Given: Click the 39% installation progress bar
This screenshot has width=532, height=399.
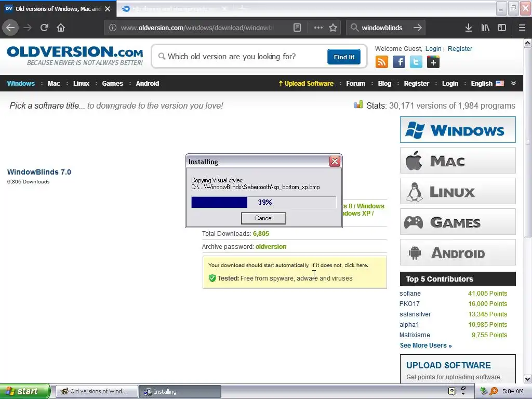Looking at the screenshot, I should coord(264,202).
